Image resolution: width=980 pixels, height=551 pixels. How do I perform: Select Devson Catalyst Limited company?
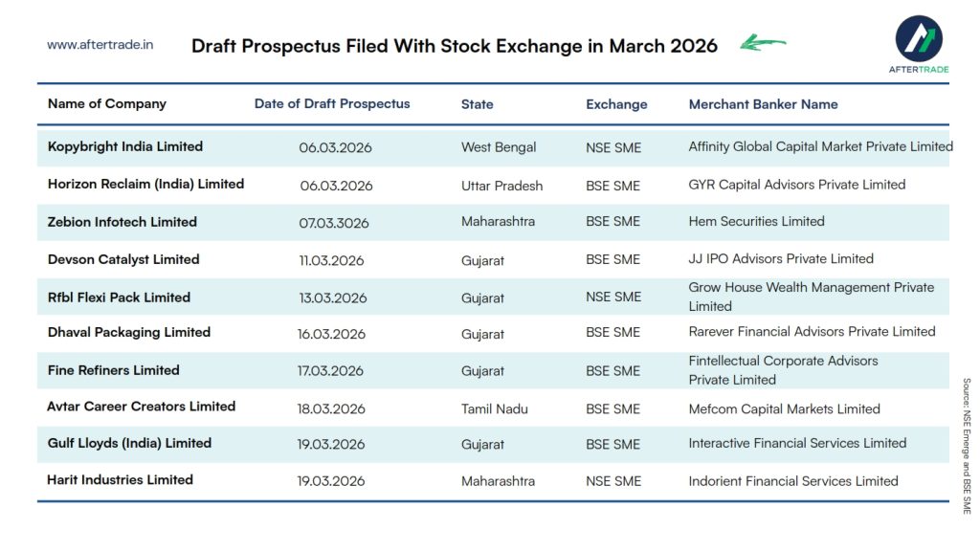[123, 259]
